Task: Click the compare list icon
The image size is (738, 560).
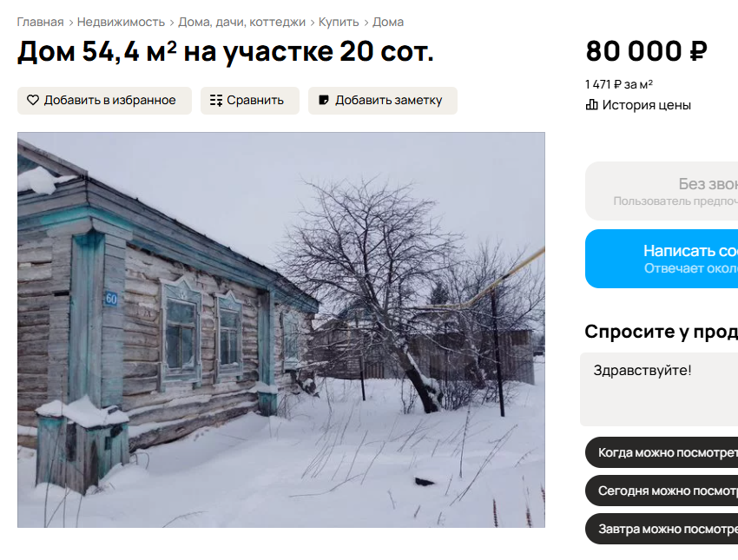Action: point(216,100)
